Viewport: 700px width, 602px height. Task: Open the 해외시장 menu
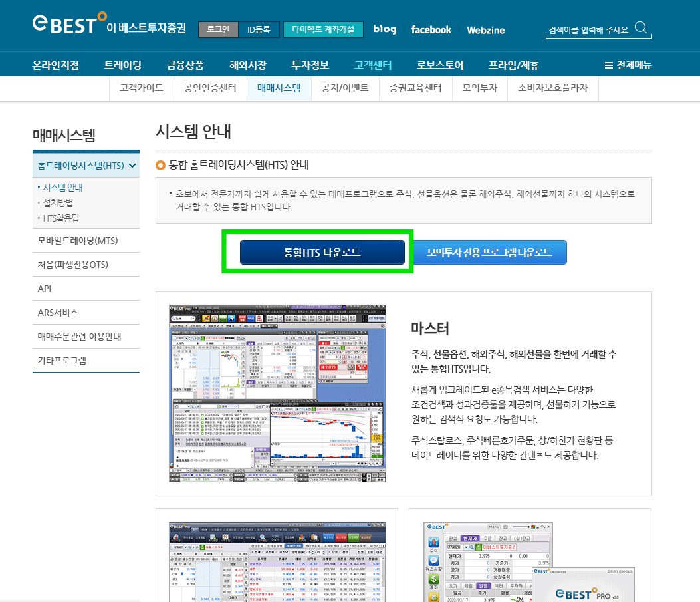pos(248,65)
